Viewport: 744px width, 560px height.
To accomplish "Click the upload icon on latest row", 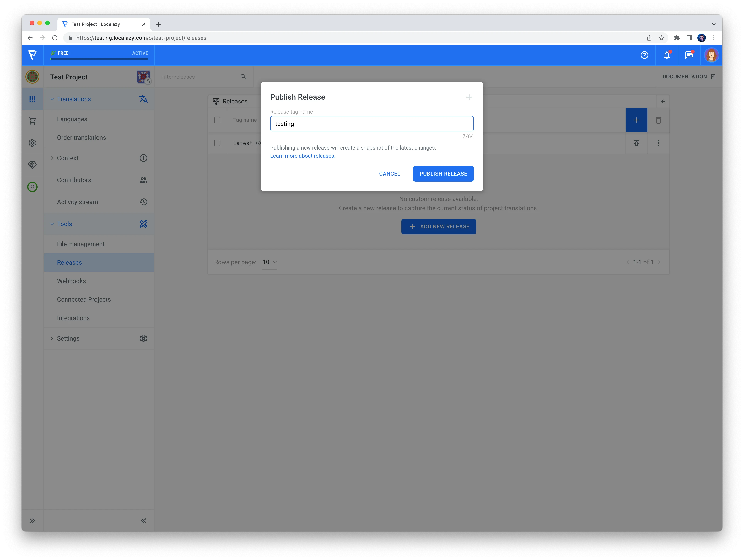I will pyautogui.click(x=636, y=143).
